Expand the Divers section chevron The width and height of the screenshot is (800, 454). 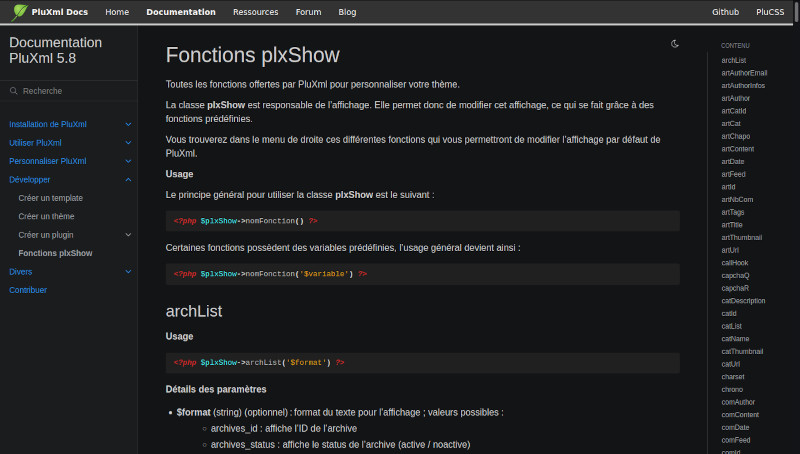(128, 271)
